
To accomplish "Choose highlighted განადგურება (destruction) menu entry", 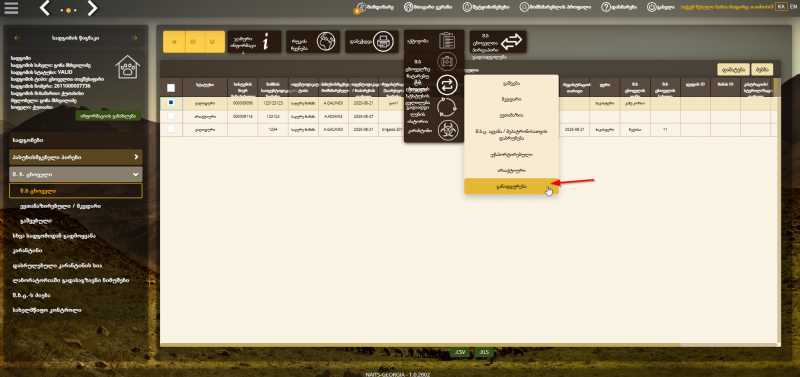I will point(511,186).
